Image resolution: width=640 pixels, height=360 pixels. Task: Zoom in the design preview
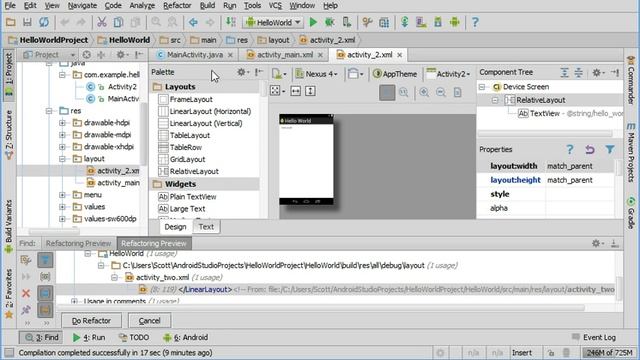click(424, 92)
